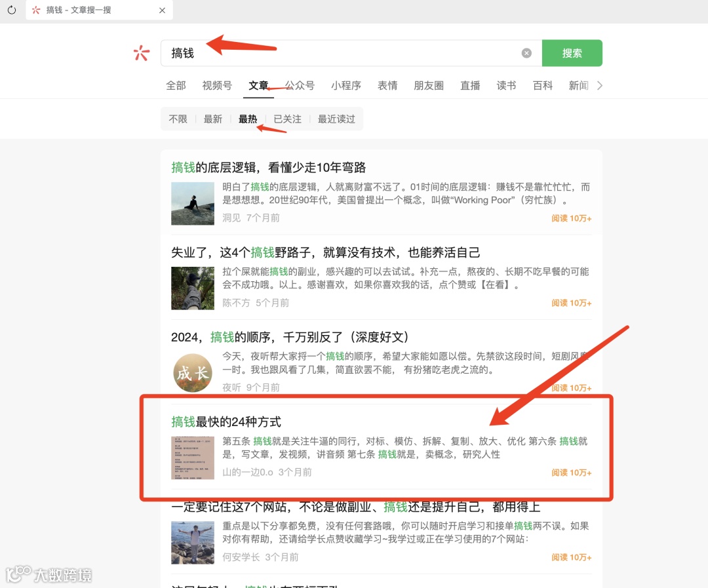Click the summary starting 第五条 搞钱就是关注牛逼的同行

coord(405,448)
